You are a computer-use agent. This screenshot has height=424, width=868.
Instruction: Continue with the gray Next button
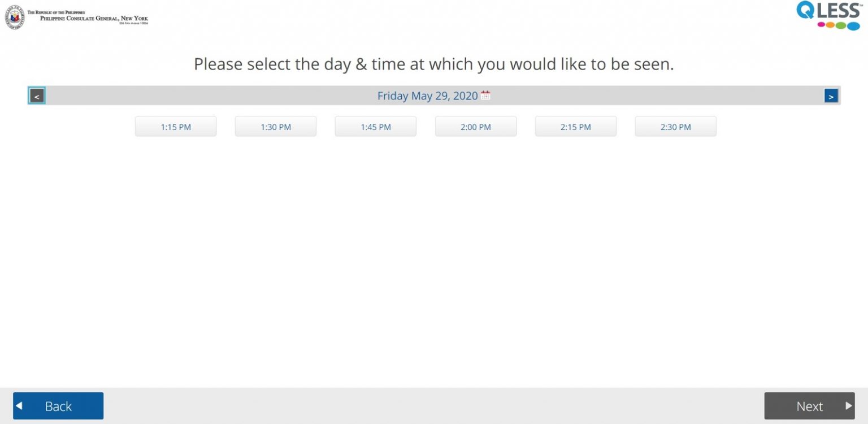(x=809, y=406)
